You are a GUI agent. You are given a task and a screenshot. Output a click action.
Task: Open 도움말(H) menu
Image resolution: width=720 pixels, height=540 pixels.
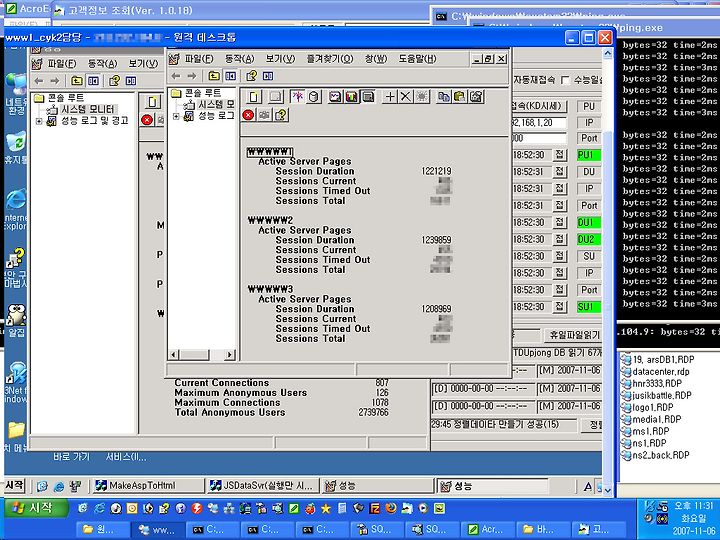(417, 59)
